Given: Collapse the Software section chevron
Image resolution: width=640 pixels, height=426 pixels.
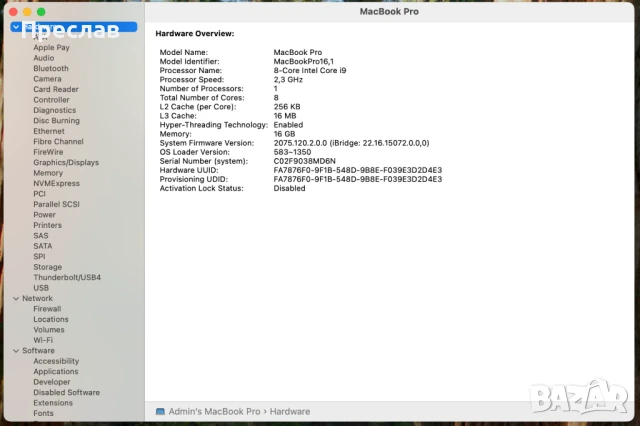Looking at the screenshot, I should 16,351.
